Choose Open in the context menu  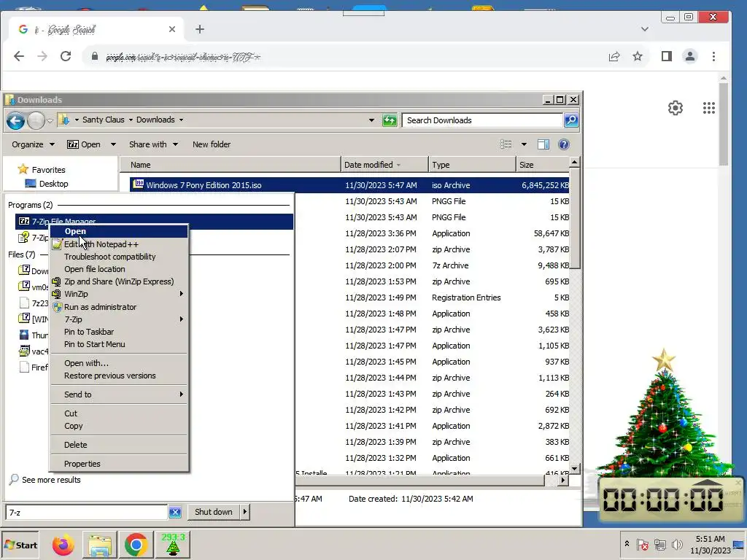pos(119,231)
